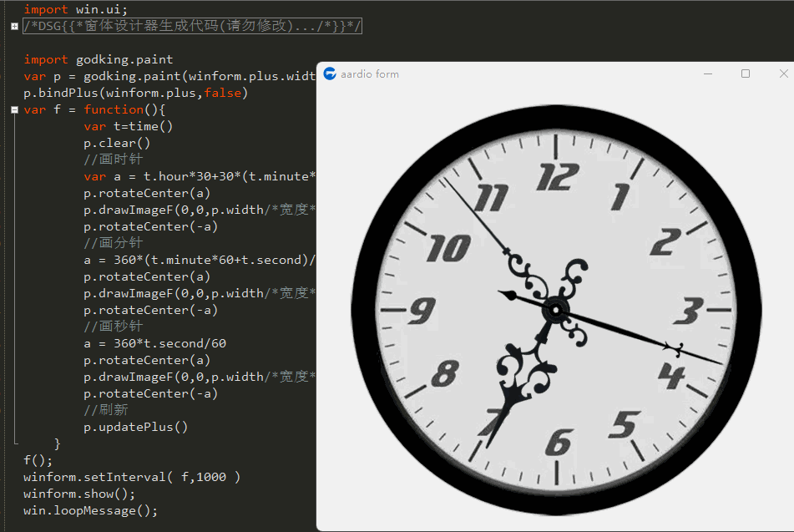The height and width of the screenshot is (532, 794).
Task: Click the 'winform.show();' code line
Action: (79, 494)
